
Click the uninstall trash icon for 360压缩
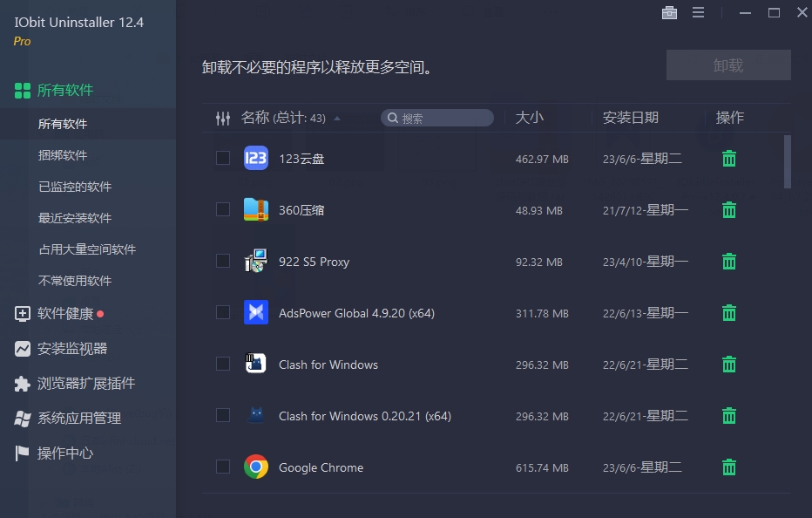tap(728, 210)
